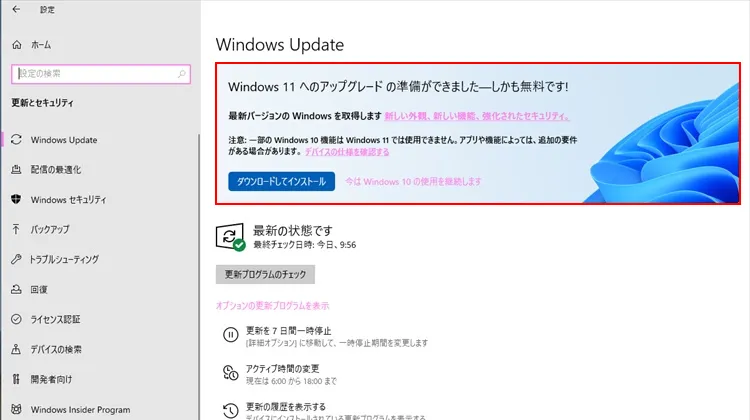Screen dimensions: 750x420
Task: Open トラブルシューティング wrench icon
Action: (x=16, y=259)
